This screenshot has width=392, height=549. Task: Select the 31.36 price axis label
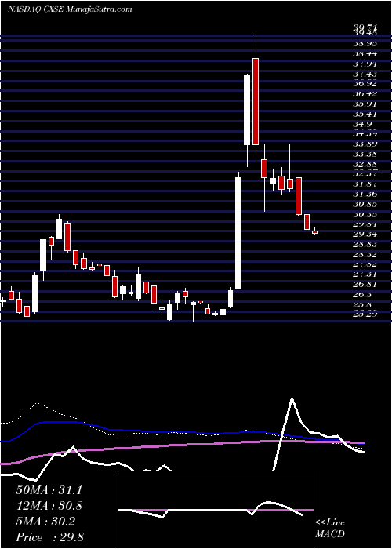click(365, 195)
